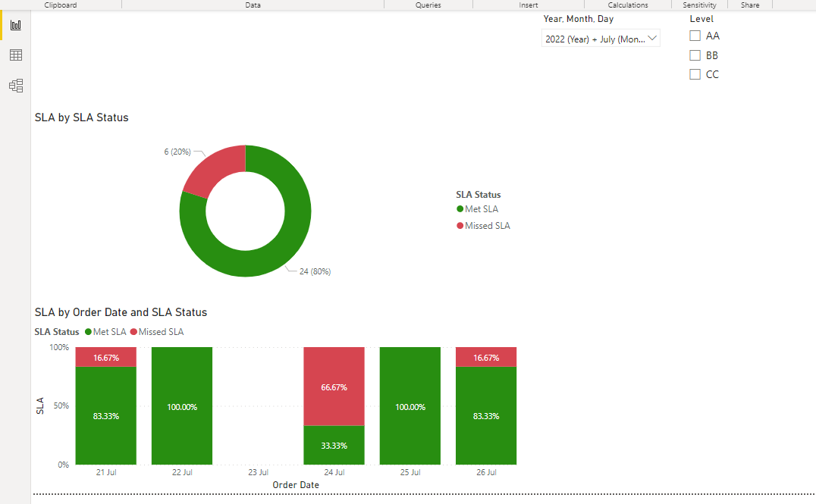Open the Model relationships view icon
The height and width of the screenshot is (504, 816).
pos(16,86)
